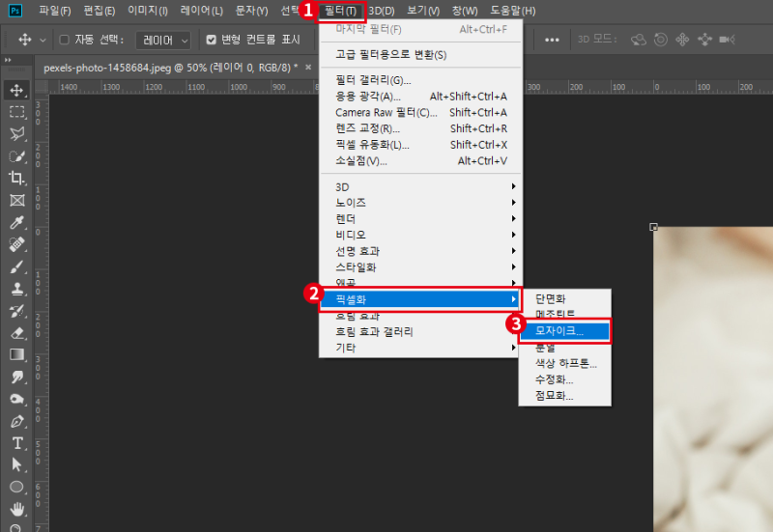This screenshot has width=773, height=532.
Task: Toggle the 자동 선택 checkbox
Action: (x=64, y=40)
